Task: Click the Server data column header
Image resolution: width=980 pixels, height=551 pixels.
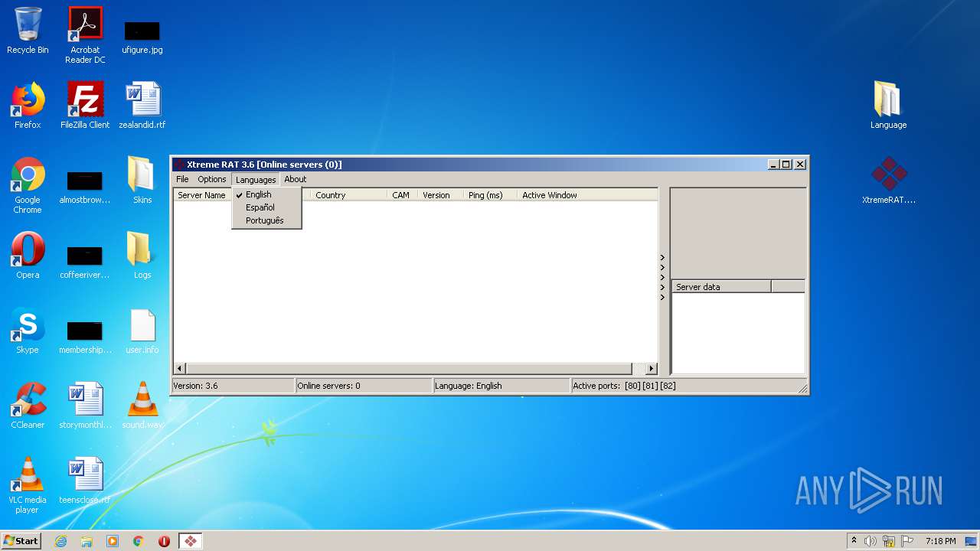Action: tap(721, 287)
